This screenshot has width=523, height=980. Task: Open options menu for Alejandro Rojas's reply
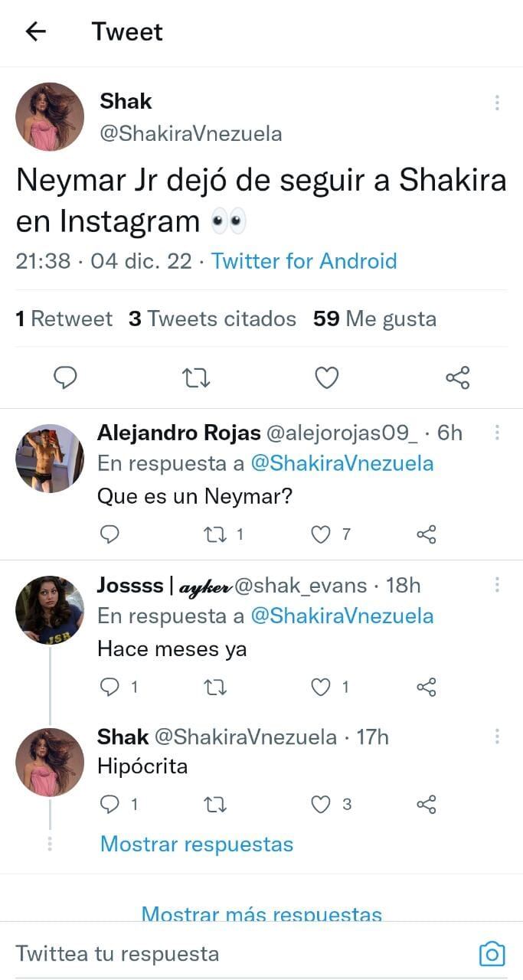coord(497,433)
